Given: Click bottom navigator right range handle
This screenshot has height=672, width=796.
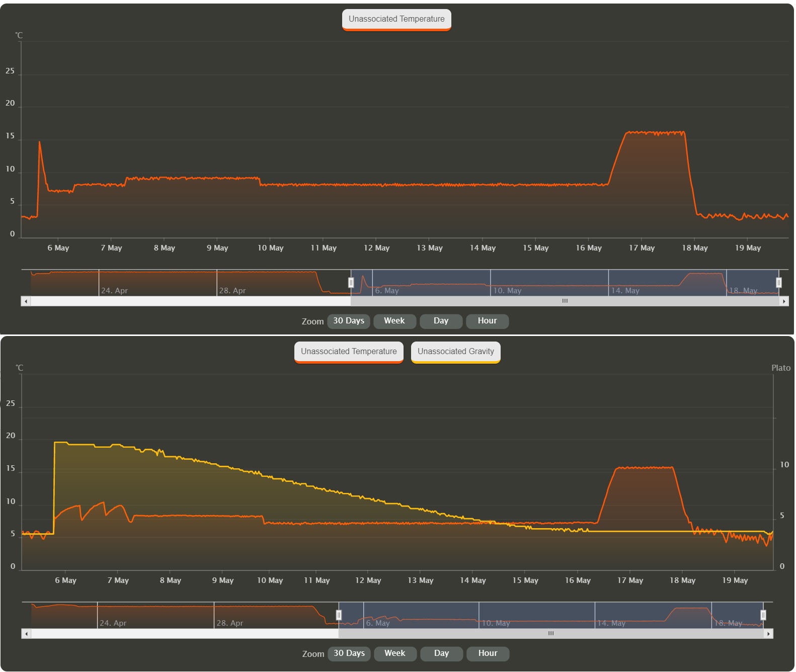Looking at the screenshot, I should pos(763,615).
